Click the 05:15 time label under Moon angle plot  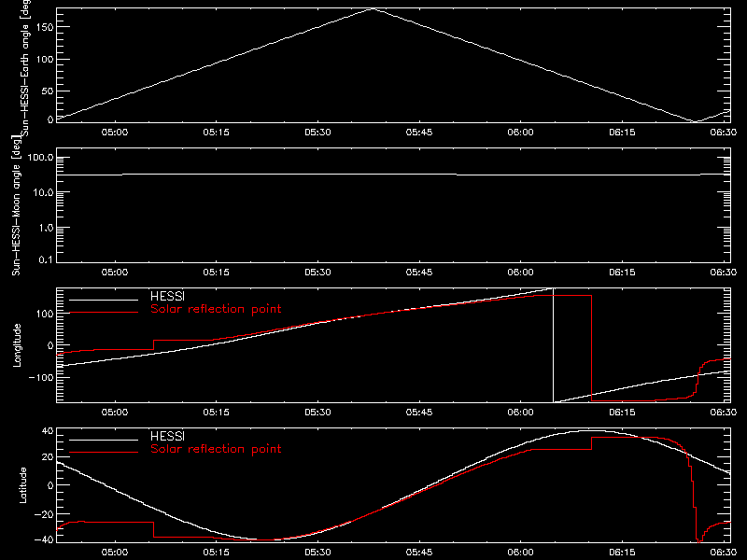tap(217, 273)
